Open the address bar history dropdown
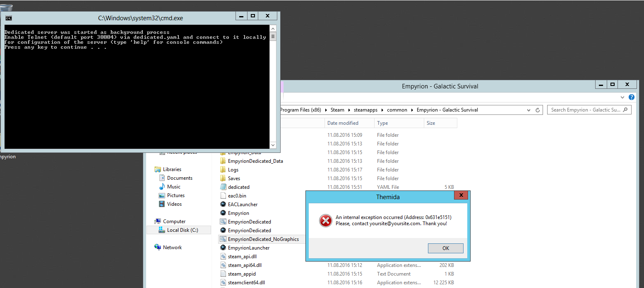 (529, 110)
